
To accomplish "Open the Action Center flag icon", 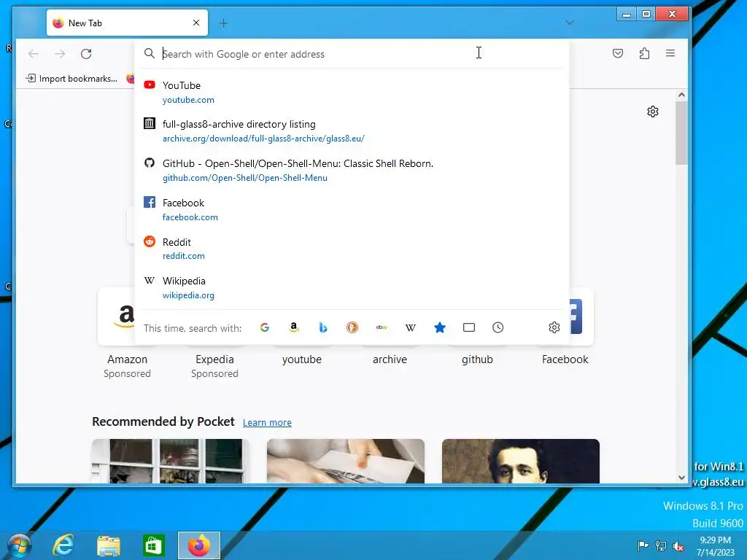I will tap(643, 546).
